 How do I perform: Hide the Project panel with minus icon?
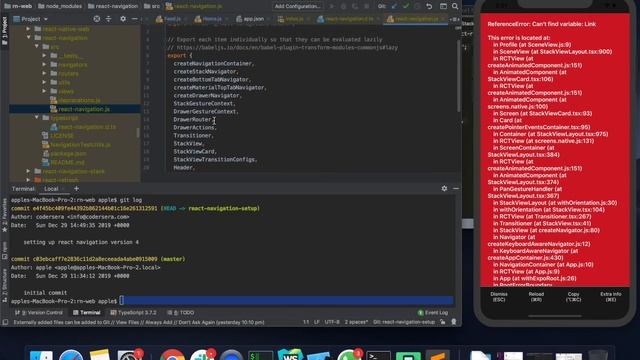[x=134, y=19]
